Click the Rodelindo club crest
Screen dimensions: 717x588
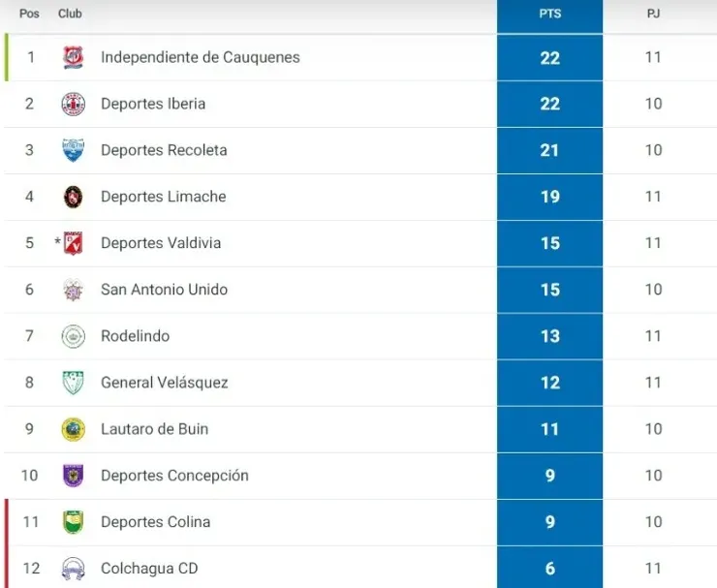pyautogui.click(x=73, y=336)
